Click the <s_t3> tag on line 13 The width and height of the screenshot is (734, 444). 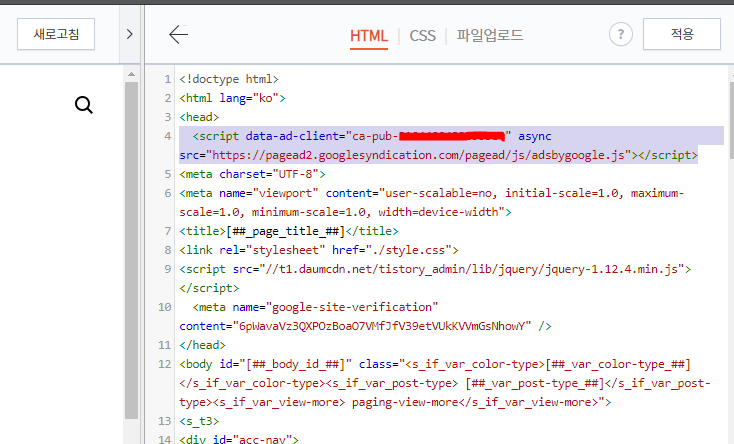pos(199,421)
